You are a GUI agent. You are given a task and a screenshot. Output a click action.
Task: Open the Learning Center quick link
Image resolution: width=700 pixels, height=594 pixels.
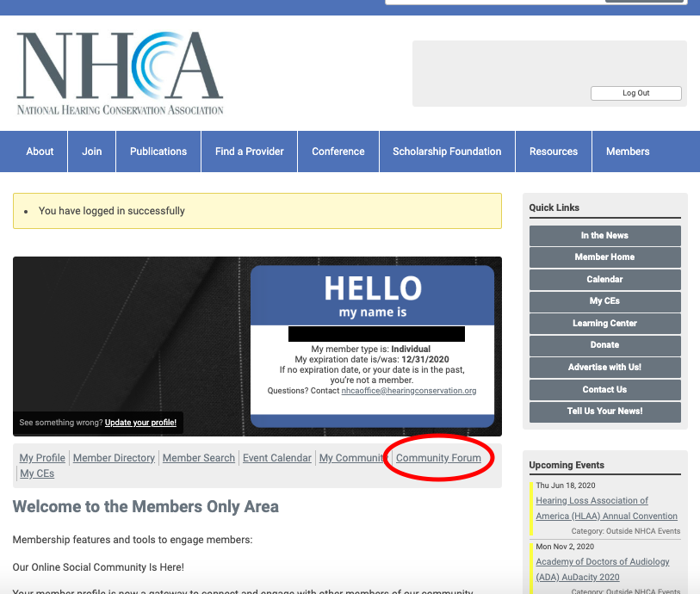(605, 323)
